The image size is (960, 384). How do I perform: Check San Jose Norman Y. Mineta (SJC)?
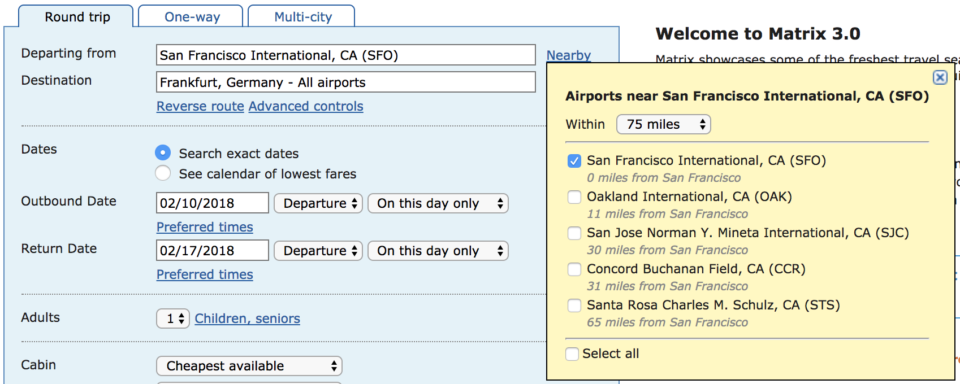(x=574, y=233)
